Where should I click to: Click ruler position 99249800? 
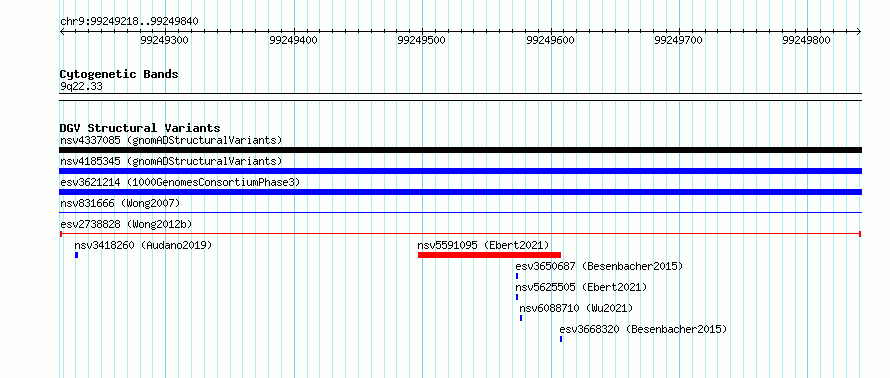[807, 40]
